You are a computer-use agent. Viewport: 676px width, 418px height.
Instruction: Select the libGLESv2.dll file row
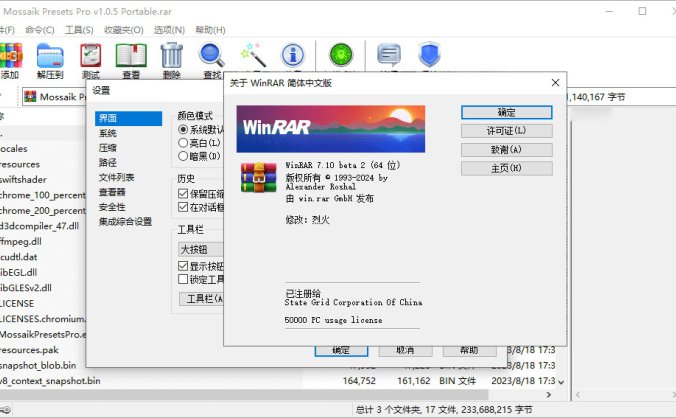(x=26, y=288)
